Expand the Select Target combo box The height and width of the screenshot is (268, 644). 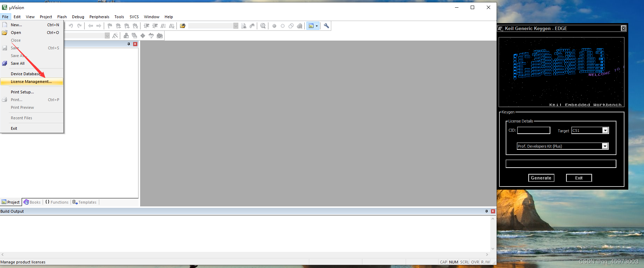107,36
